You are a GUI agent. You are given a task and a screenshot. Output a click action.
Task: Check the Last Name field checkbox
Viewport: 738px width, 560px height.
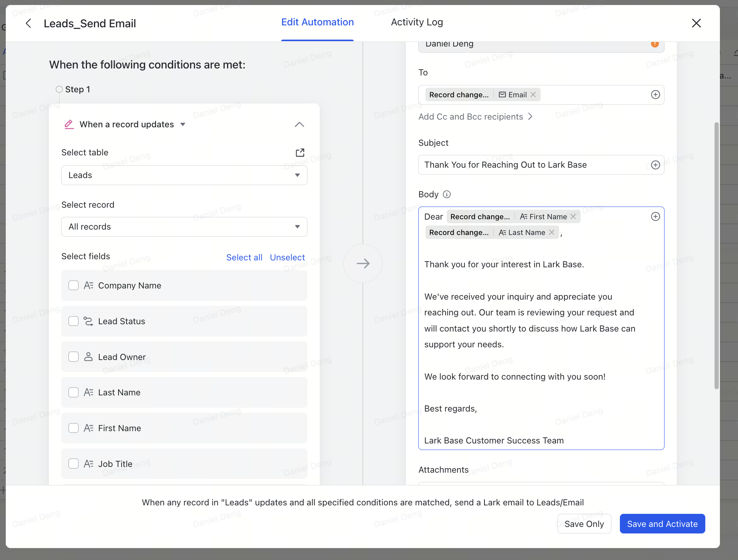tap(73, 392)
